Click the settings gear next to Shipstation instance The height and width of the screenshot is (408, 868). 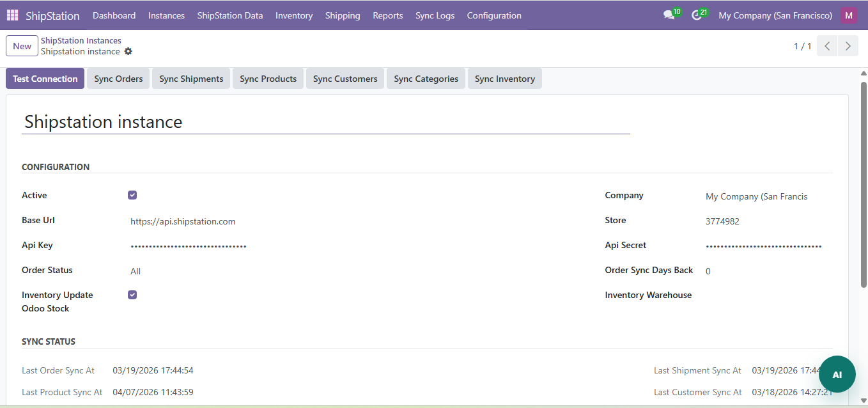(x=128, y=51)
